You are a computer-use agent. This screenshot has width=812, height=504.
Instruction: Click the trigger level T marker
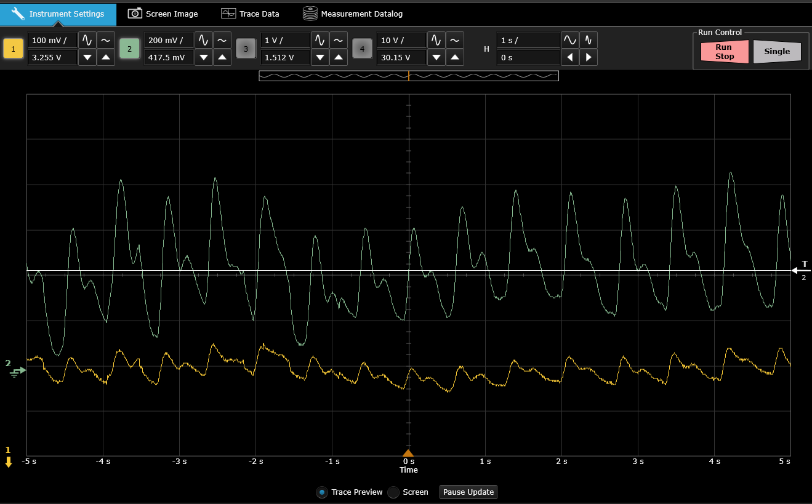801,270
